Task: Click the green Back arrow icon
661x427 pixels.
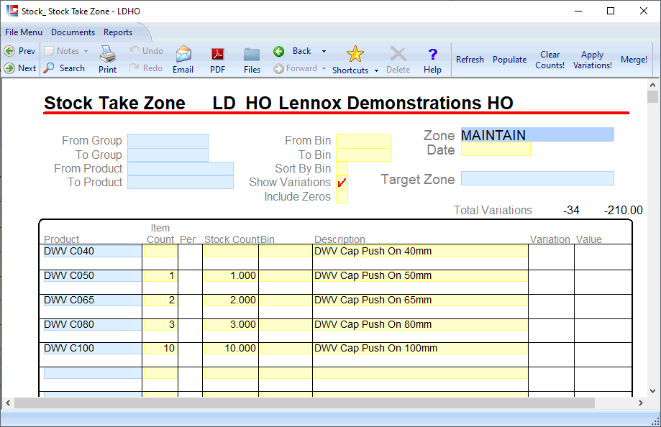Action: coord(279,51)
